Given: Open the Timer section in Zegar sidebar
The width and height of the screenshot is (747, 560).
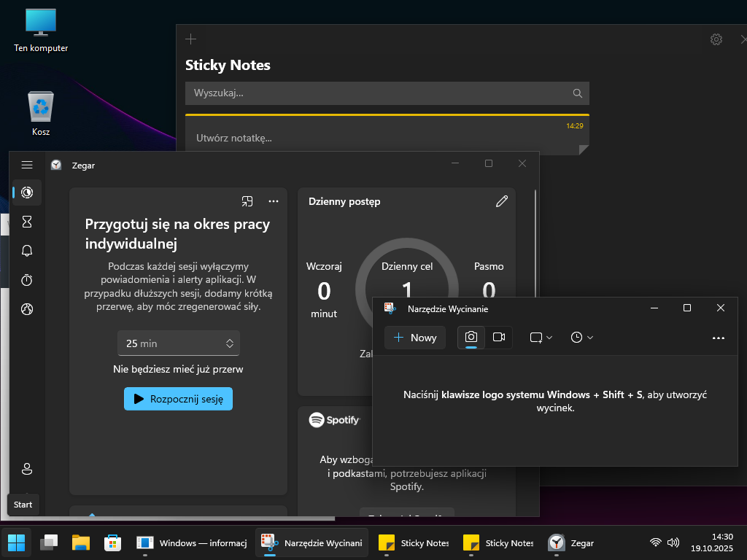Looking at the screenshot, I should 27,222.
